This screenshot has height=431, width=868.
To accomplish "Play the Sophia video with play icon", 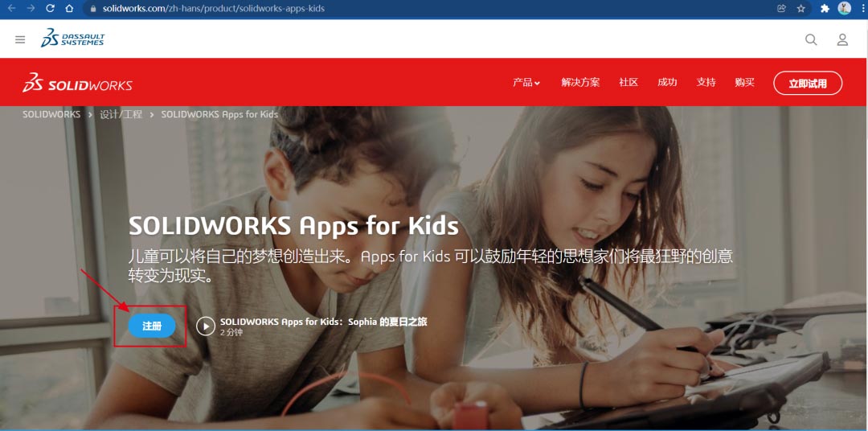I will coord(206,326).
